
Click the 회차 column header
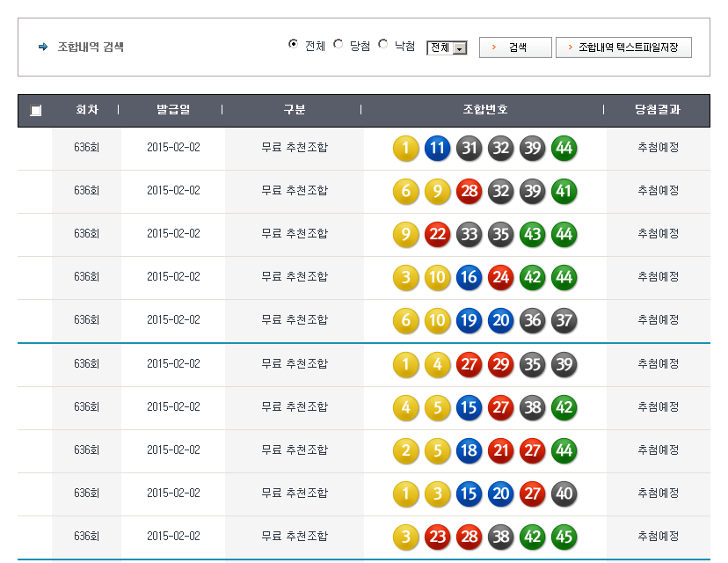coord(86,110)
